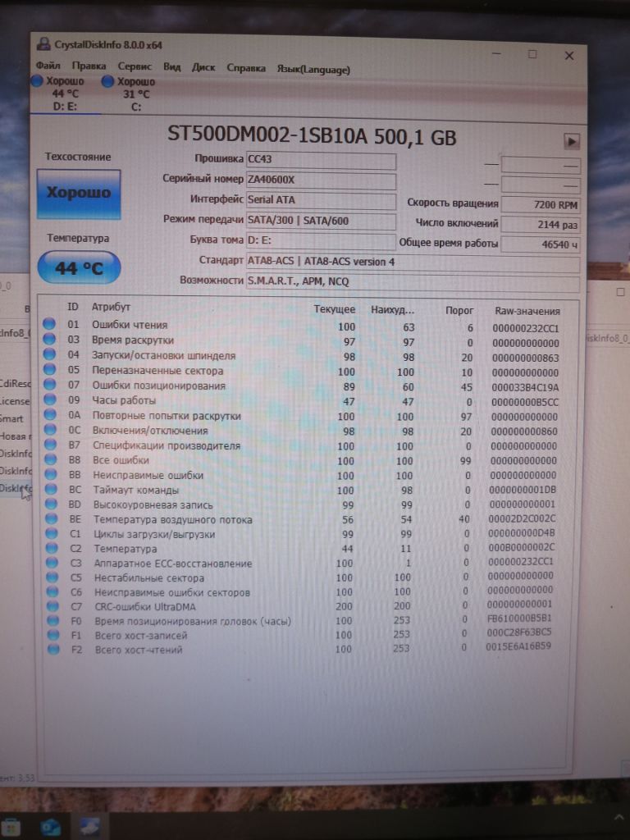Open the Язык(Language) menu
Image resolution: width=630 pixels, height=840 pixels.
(x=313, y=69)
